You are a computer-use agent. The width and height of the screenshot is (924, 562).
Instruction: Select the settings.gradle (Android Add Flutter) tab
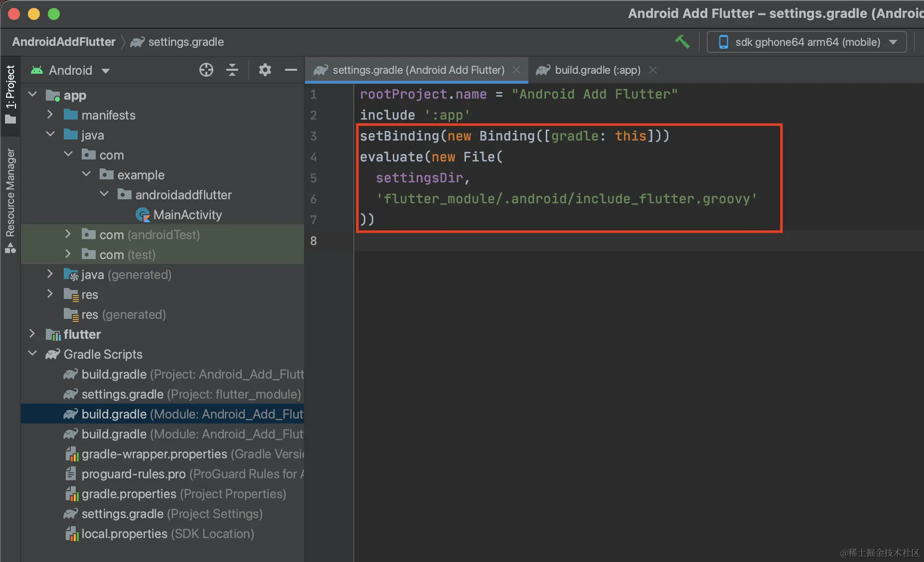(418, 70)
